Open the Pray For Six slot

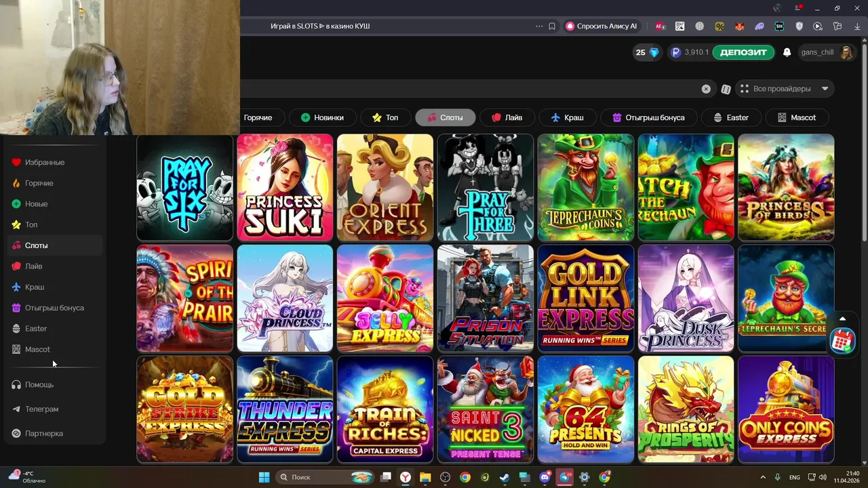point(184,188)
